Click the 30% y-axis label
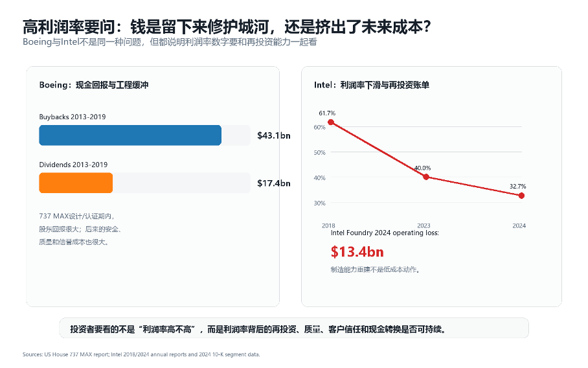 pyautogui.click(x=319, y=203)
